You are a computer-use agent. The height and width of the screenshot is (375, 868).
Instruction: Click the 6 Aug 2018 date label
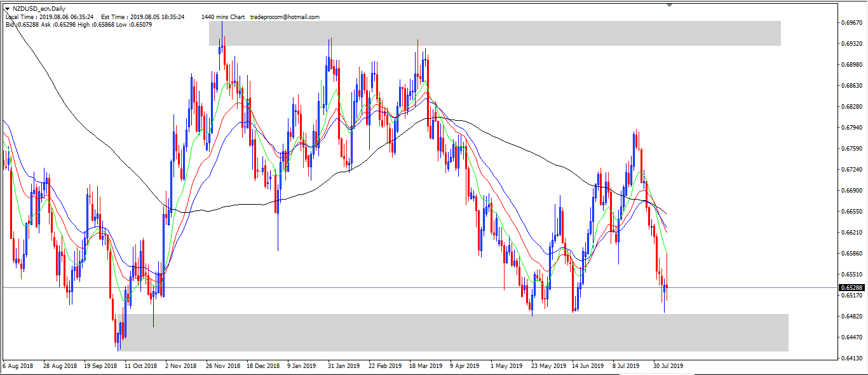[x=18, y=366]
